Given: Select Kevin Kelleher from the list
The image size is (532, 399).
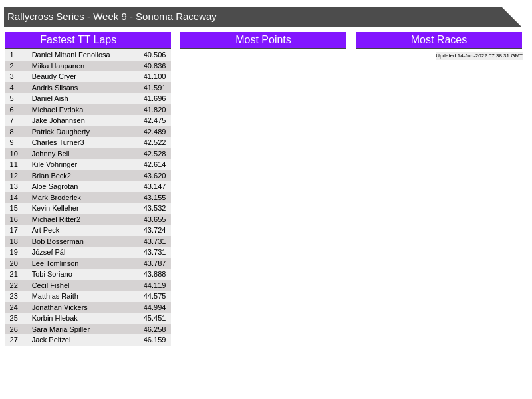Looking at the screenshot, I should point(55,208).
